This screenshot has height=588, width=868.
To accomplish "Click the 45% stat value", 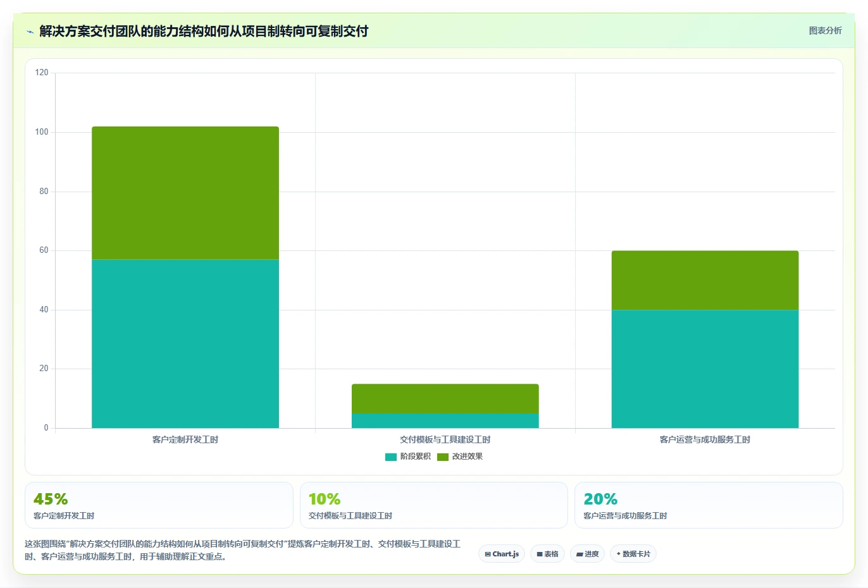I will click(x=51, y=499).
